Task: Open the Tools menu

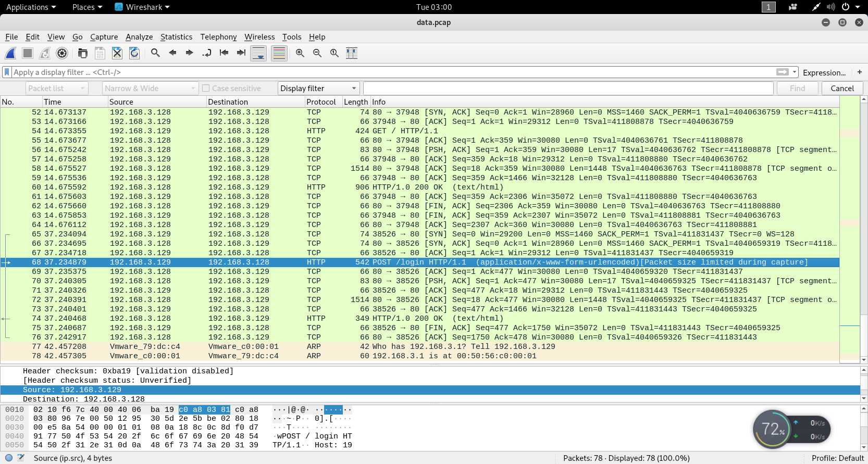Action: [292, 37]
